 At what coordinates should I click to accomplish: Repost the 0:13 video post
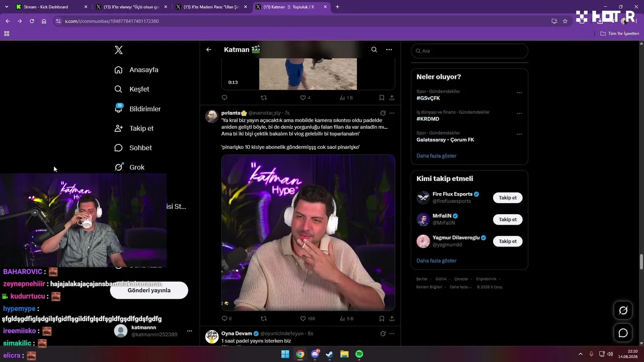click(x=263, y=98)
